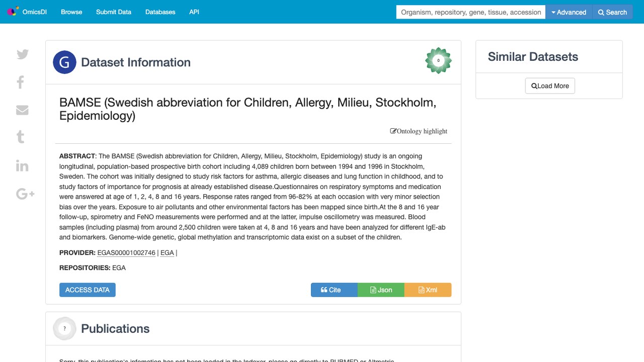The height and width of the screenshot is (362, 644).
Task: Share dataset on Google Plus
Action: tap(25, 194)
